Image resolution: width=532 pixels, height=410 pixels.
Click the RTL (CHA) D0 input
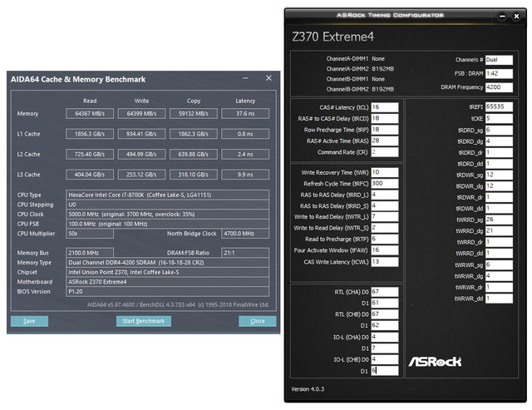[x=384, y=292]
